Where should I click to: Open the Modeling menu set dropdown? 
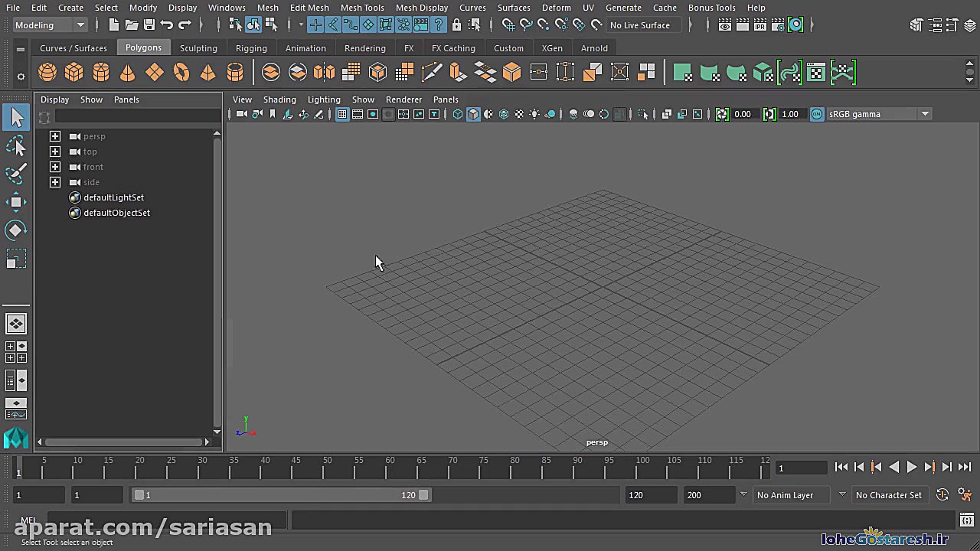[x=50, y=25]
